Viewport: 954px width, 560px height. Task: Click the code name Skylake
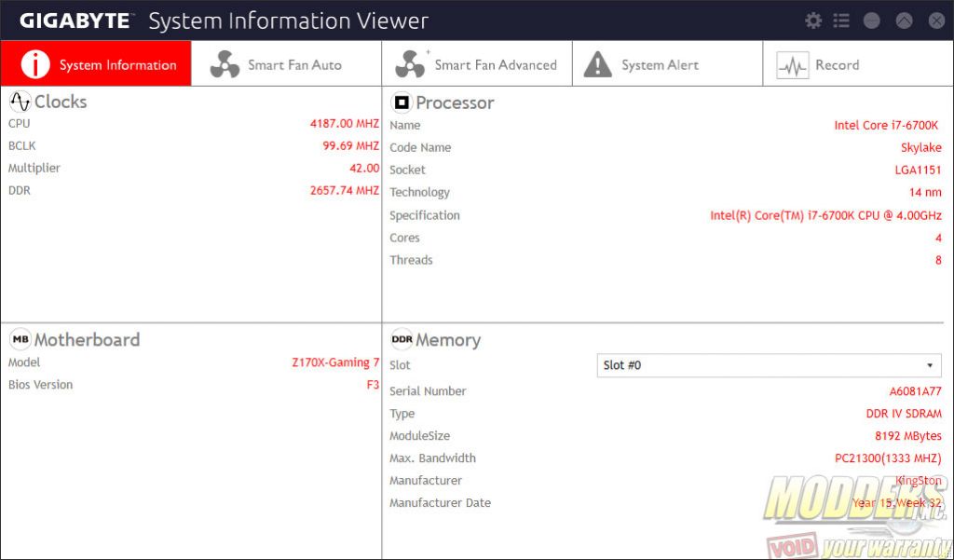coord(921,148)
